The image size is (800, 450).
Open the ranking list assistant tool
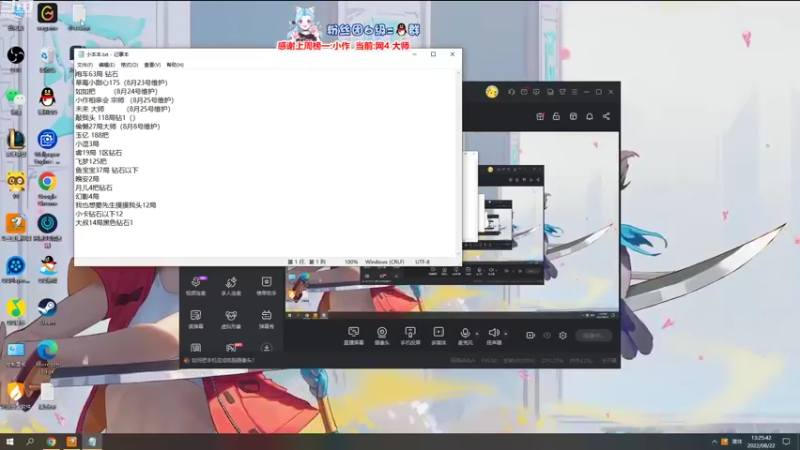266,286
